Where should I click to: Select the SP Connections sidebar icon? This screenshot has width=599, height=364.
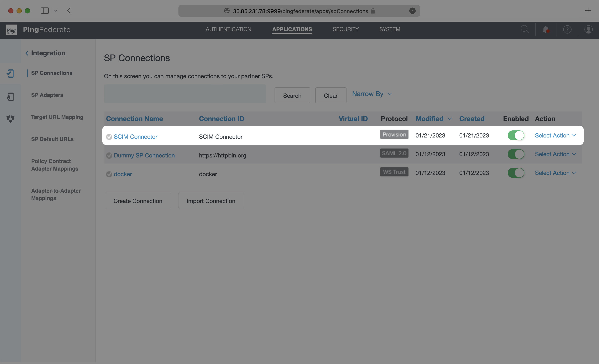click(10, 73)
